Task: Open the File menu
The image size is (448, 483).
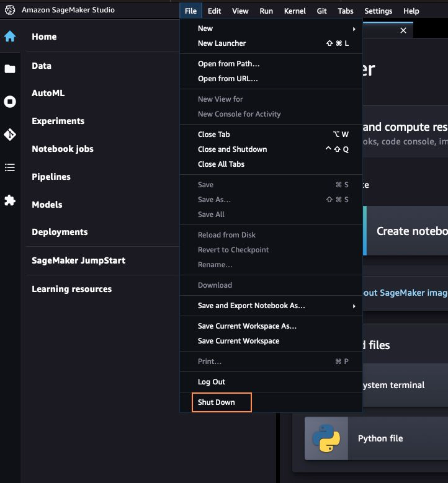Action: point(190,11)
